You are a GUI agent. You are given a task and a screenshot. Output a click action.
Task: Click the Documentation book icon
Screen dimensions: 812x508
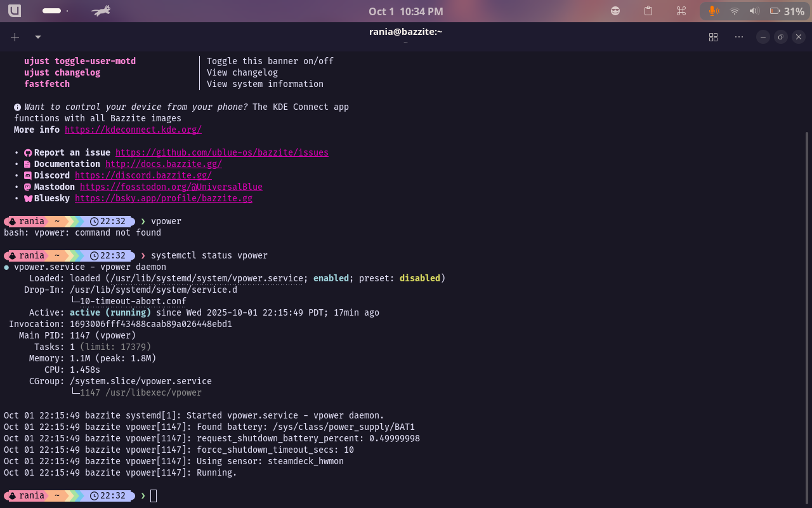click(x=28, y=164)
